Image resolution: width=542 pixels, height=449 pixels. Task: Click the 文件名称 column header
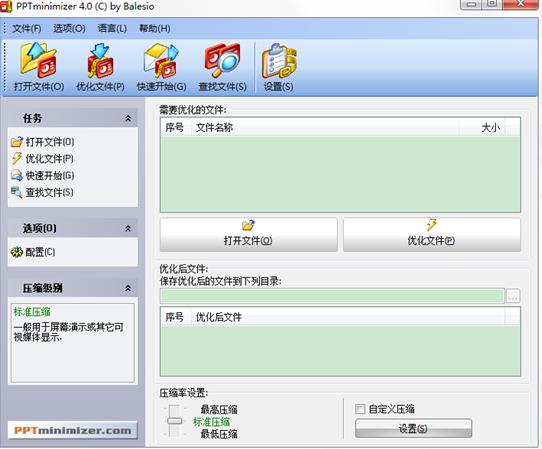coord(325,128)
